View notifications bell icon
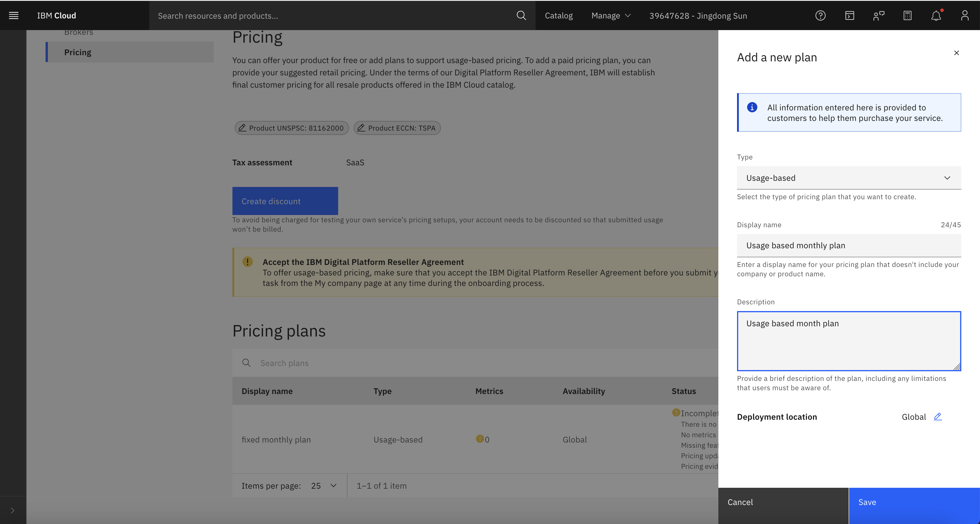 point(936,15)
